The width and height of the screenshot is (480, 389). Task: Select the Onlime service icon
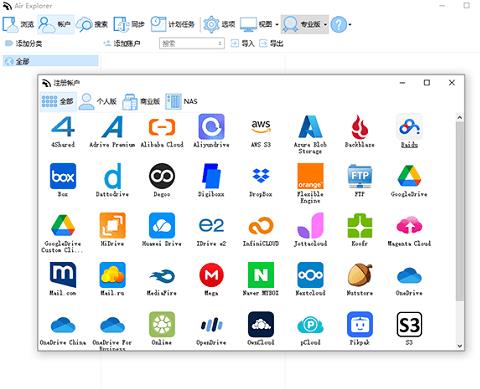162,328
